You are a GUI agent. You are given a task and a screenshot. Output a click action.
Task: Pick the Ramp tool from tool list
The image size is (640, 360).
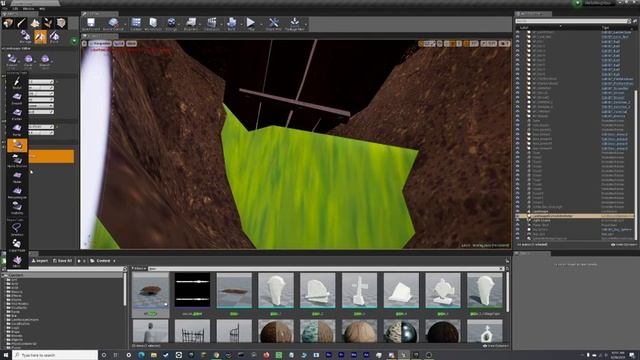[17, 129]
